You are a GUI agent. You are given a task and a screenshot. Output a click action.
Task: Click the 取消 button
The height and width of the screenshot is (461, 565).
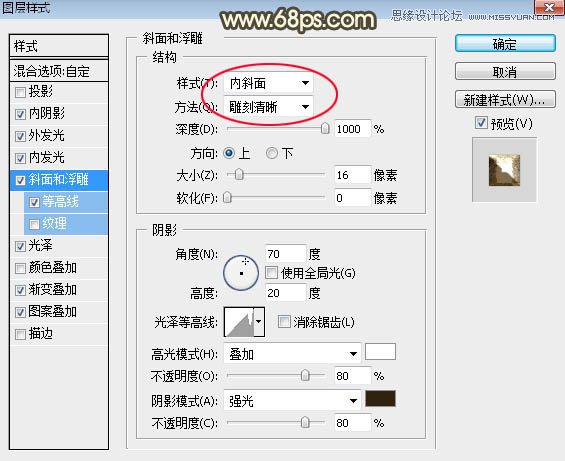pos(505,72)
